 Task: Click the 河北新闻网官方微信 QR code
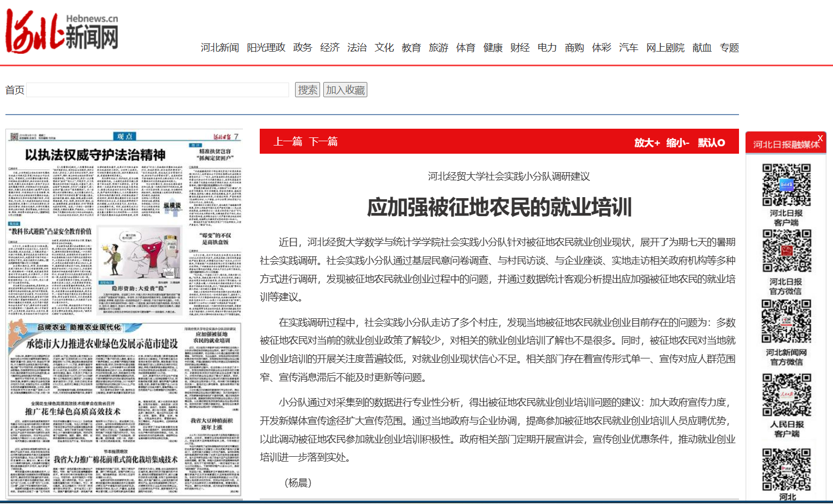[786, 322]
